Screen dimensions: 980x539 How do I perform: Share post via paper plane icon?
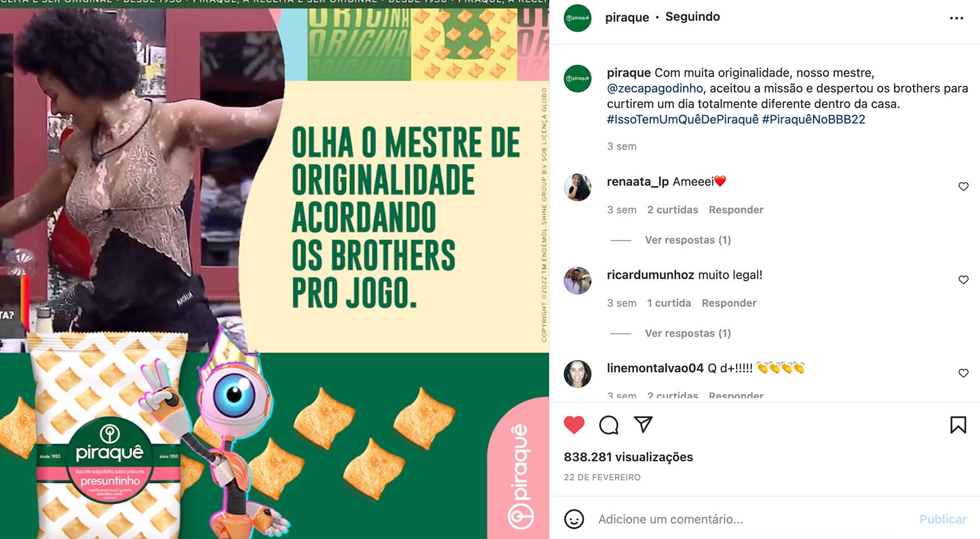(x=643, y=425)
